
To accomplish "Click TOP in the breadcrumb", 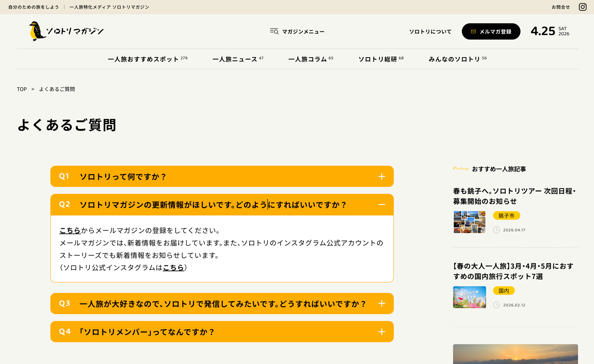I will (22, 89).
